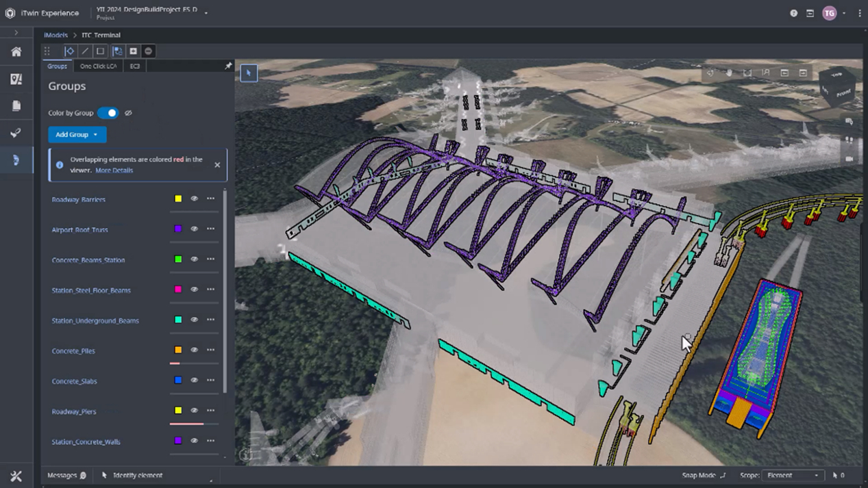
Task: Dismiss the overlapping elements info banner
Action: point(217,165)
